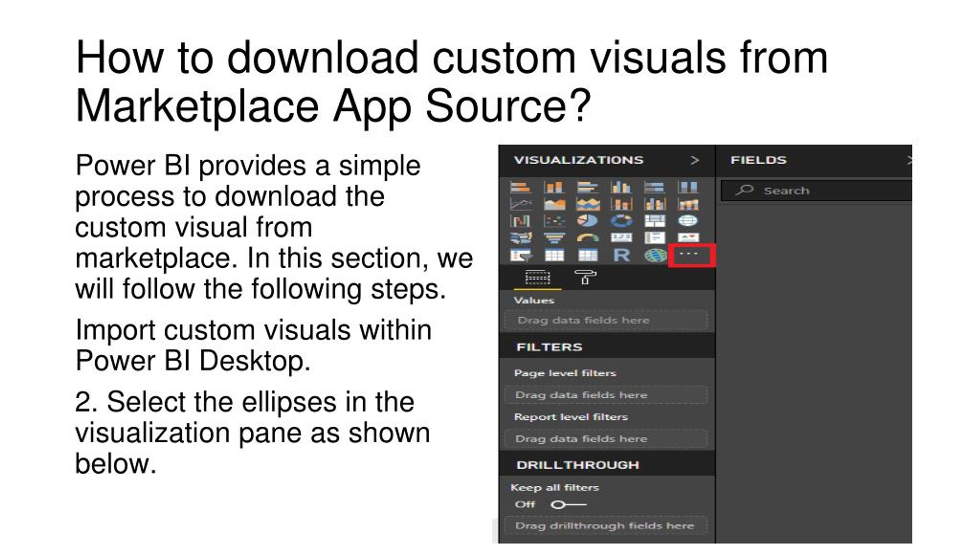Select the Pie chart visual

tap(588, 221)
